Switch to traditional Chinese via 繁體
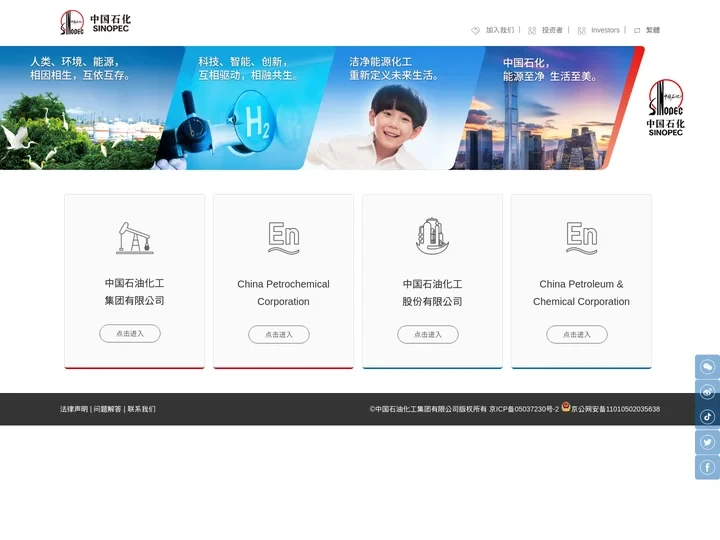720x540 pixels. 652,30
